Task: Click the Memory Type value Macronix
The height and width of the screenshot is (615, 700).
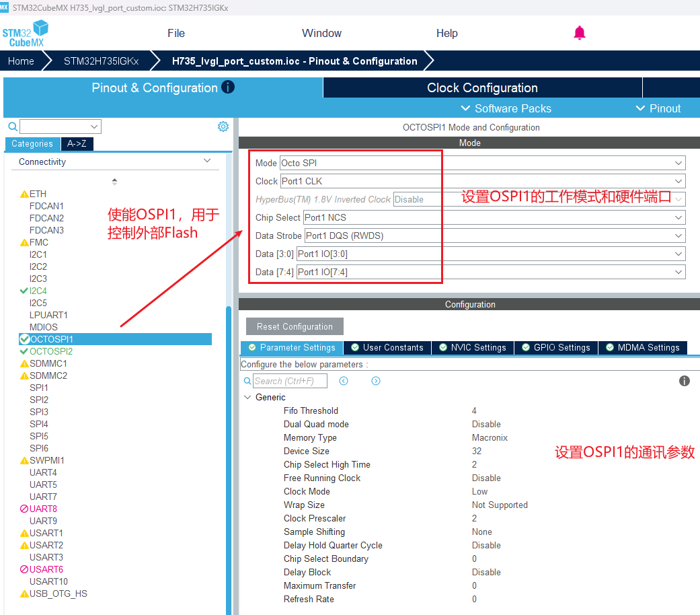Action: (x=490, y=437)
